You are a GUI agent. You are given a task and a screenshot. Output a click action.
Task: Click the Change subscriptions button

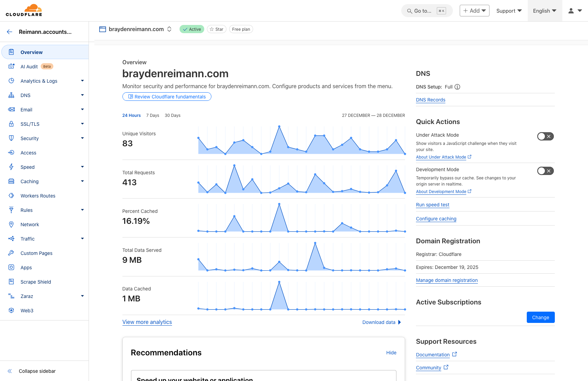coord(540,317)
